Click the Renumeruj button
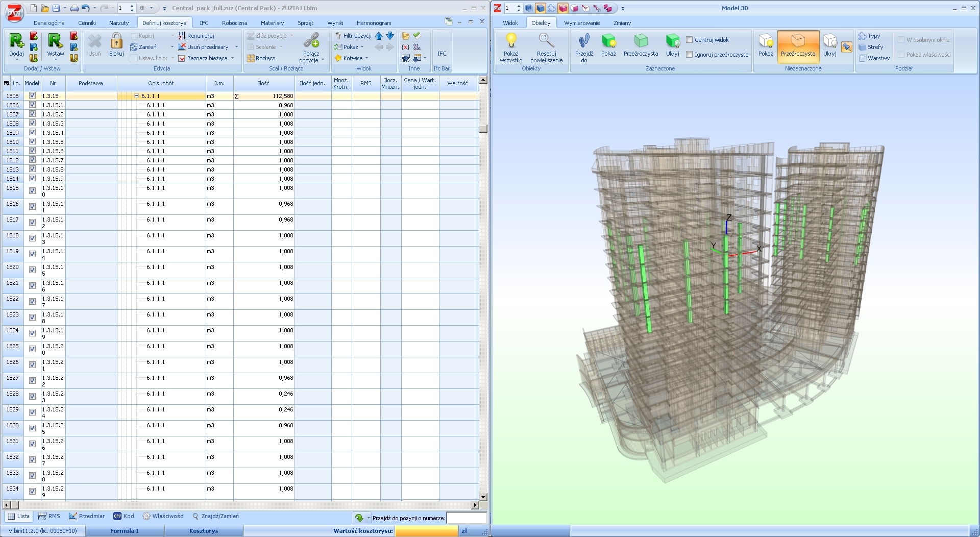This screenshot has width=980, height=537. pos(200,36)
